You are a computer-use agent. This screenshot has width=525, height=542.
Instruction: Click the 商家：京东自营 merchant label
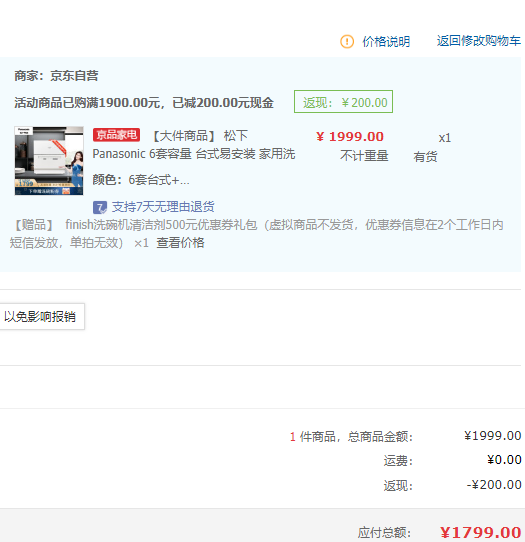(x=56, y=76)
